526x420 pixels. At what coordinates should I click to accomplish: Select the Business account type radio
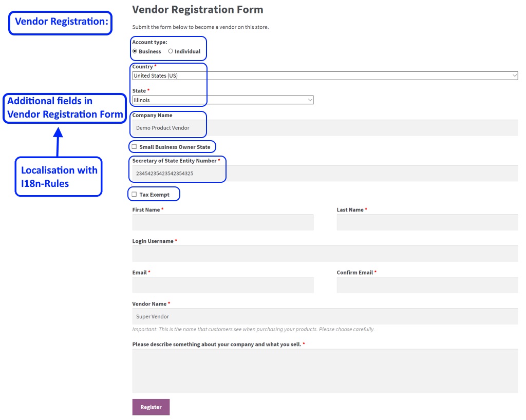pos(135,51)
